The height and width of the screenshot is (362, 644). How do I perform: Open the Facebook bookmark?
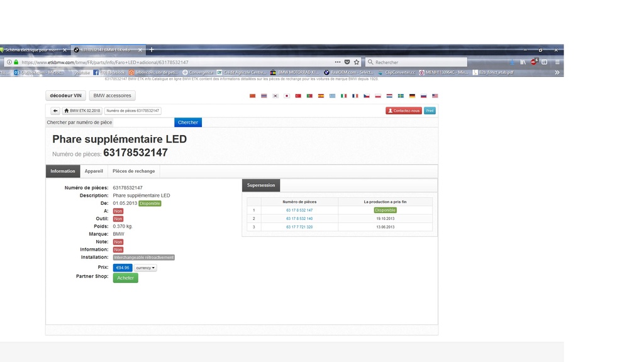click(109, 72)
